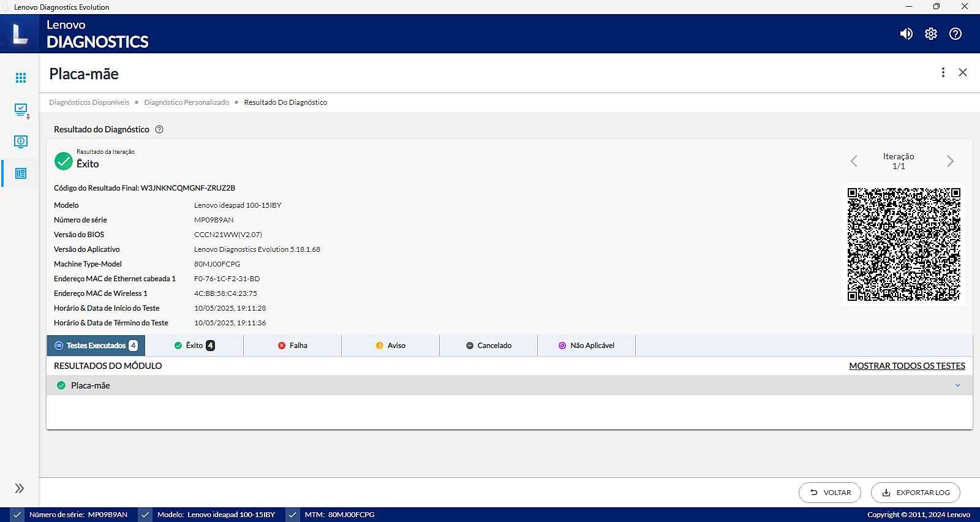Go to previous iteration arrow
The width and height of the screenshot is (980, 522).
[854, 161]
